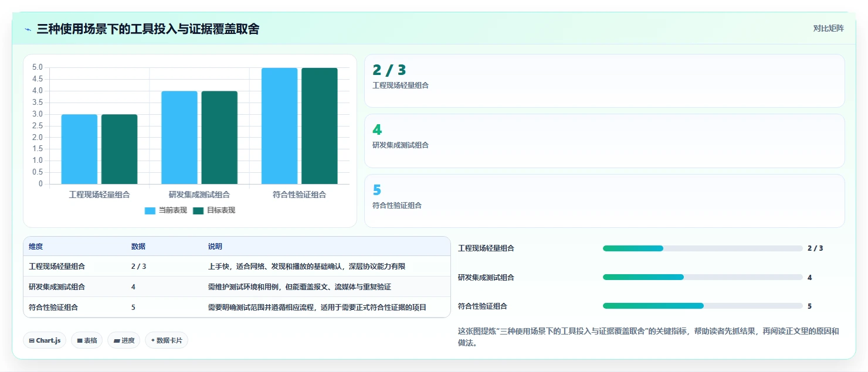Click the 研发集成测试组合 x-axis label on the chart
The image size is (868, 372).
tap(199, 194)
